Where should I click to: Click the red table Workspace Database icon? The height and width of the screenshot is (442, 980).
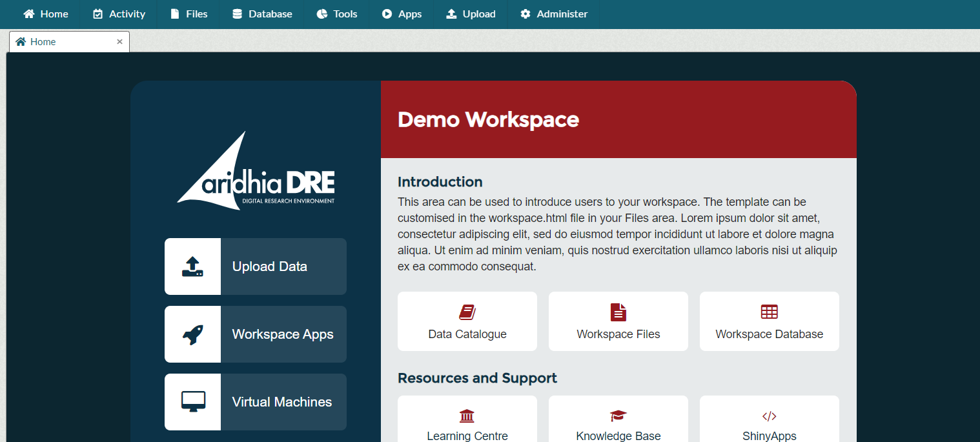tap(769, 312)
